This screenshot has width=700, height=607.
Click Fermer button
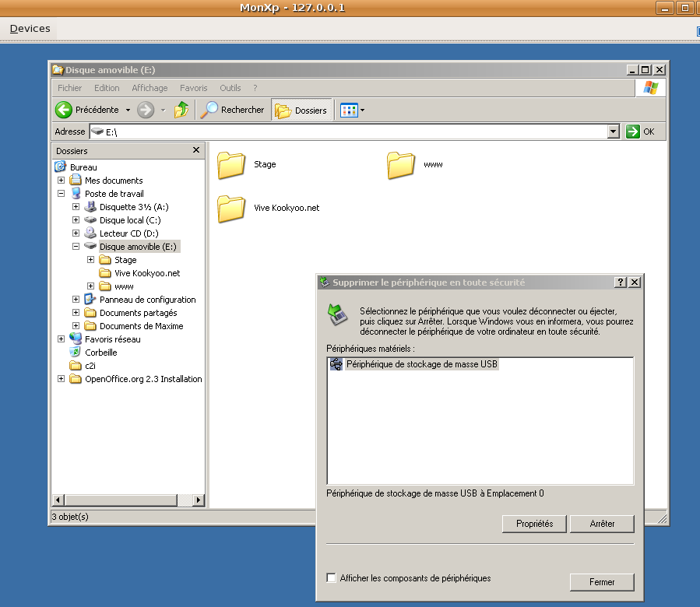point(602,582)
